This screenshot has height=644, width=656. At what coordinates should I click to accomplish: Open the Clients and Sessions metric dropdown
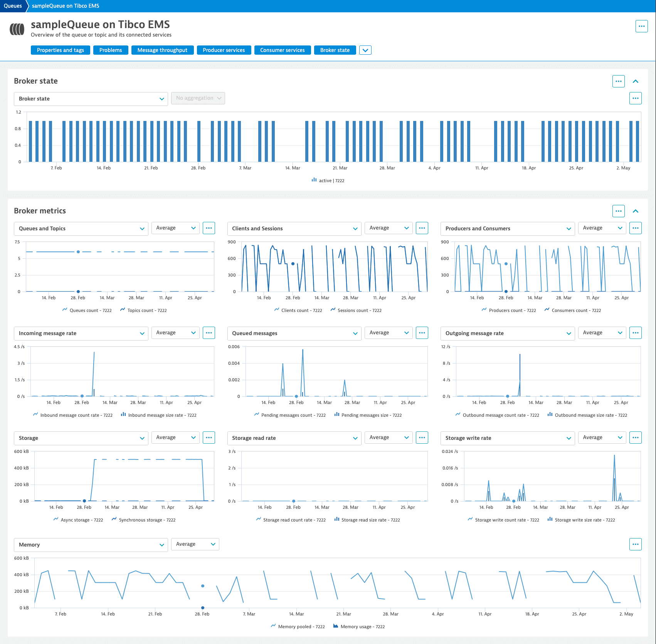294,228
